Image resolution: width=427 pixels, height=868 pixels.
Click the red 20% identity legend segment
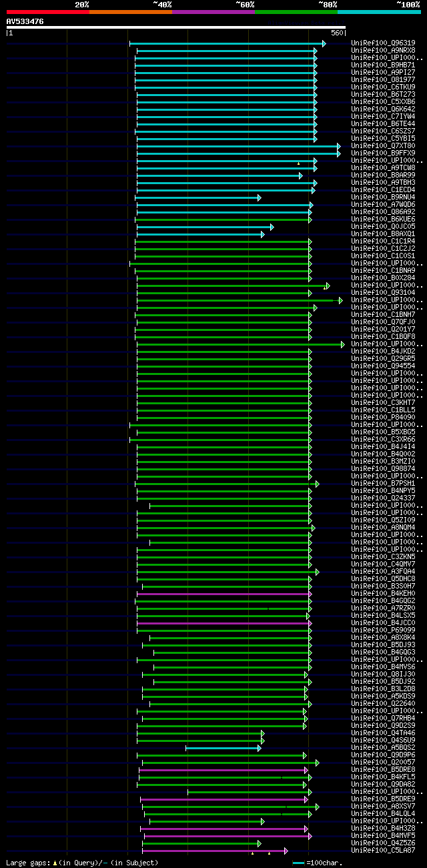[x=47, y=12]
